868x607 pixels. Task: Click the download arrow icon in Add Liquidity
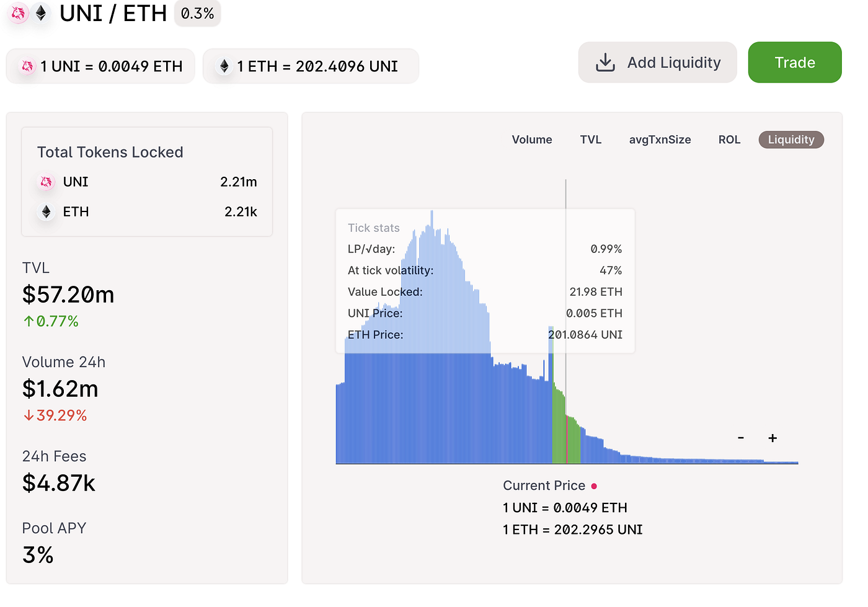pyautogui.click(x=605, y=62)
